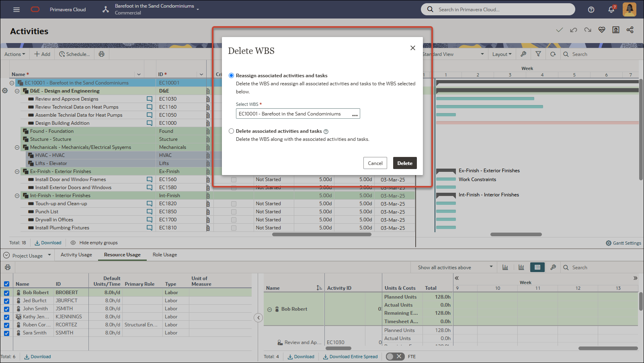Open the user profile avatar
The height and width of the screenshot is (363, 644).
coord(630,9)
